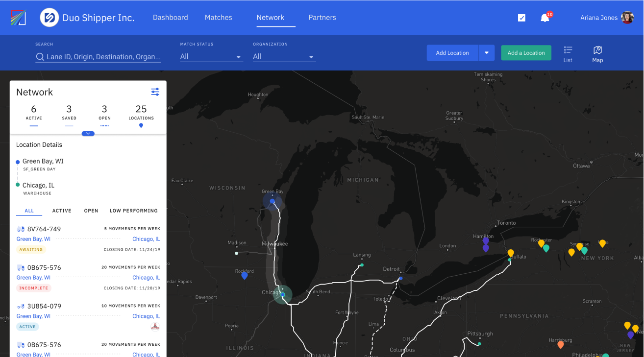Collapse the Network summary chevron
The width and height of the screenshot is (644, 357).
tap(88, 134)
